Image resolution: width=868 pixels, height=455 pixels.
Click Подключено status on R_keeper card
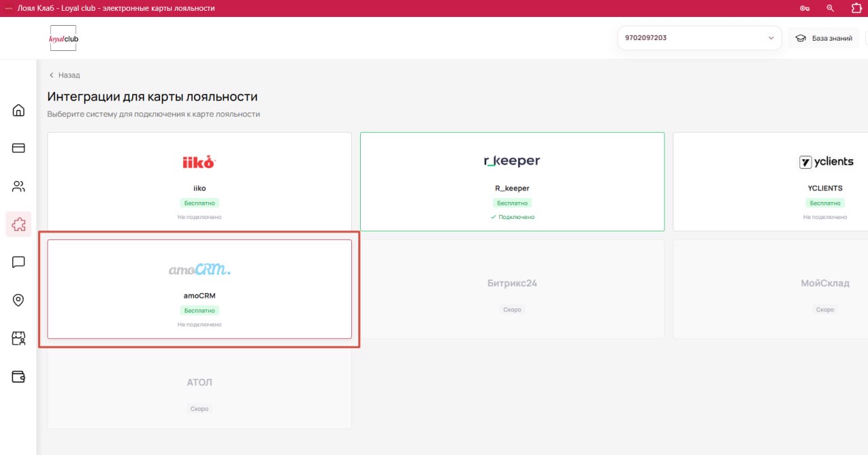point(512,217)
